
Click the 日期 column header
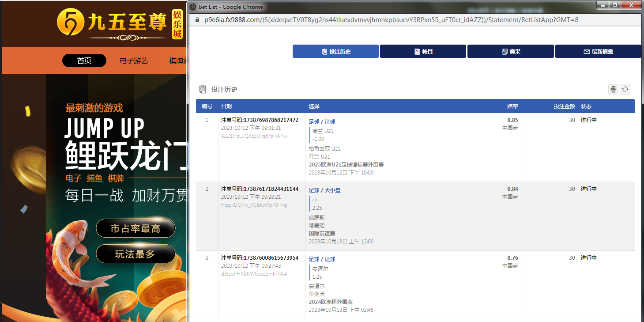[x=226, y=106]
